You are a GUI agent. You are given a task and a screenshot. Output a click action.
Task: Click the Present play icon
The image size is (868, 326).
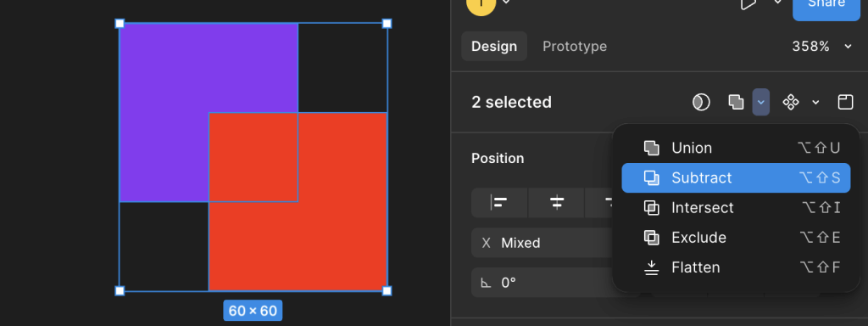click(x=748, y=4)
